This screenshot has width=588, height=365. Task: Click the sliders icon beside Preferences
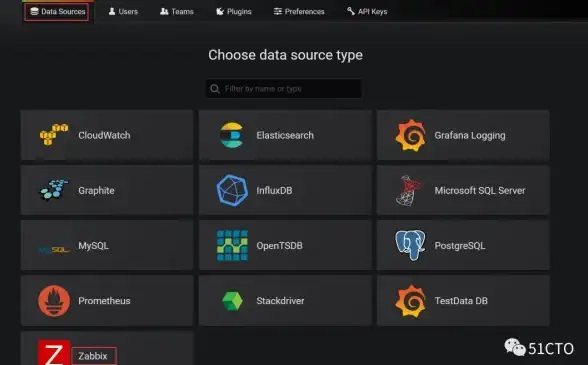click(x=278, y=11)
